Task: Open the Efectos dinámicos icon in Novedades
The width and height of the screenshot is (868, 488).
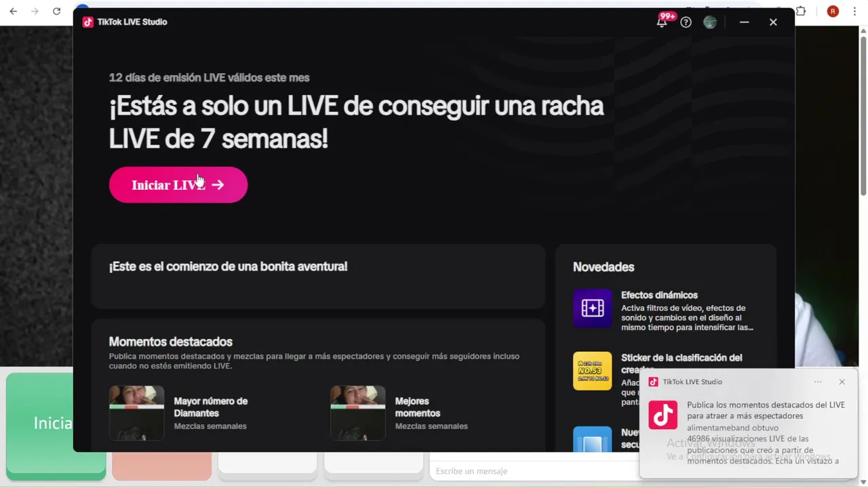Action: point(592,308)
